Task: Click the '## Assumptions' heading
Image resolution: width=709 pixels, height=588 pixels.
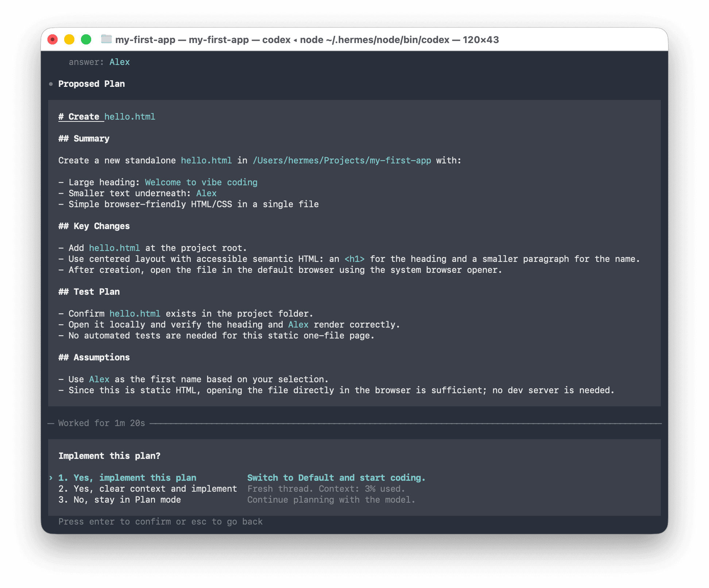Action: click(94, 357)
